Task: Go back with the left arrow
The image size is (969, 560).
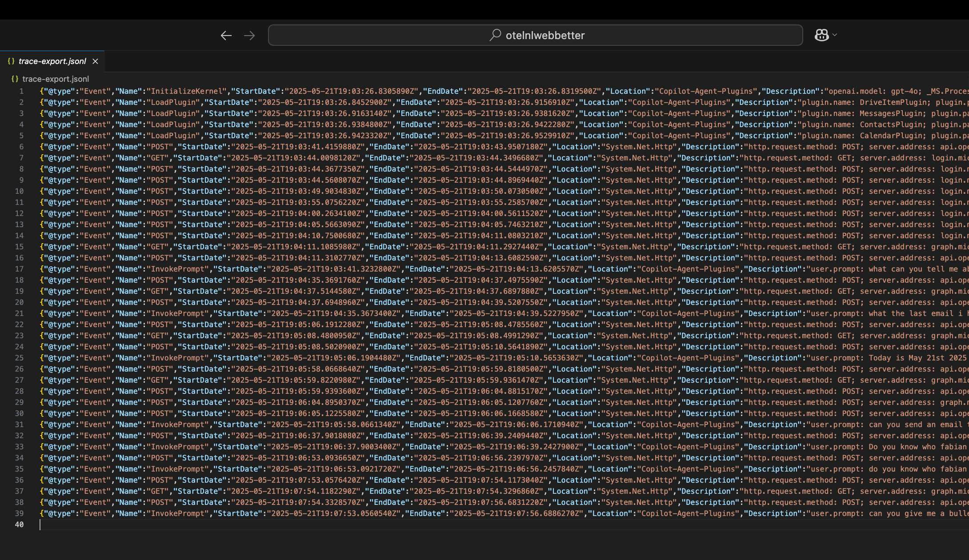Action: [x=226, y=35]
